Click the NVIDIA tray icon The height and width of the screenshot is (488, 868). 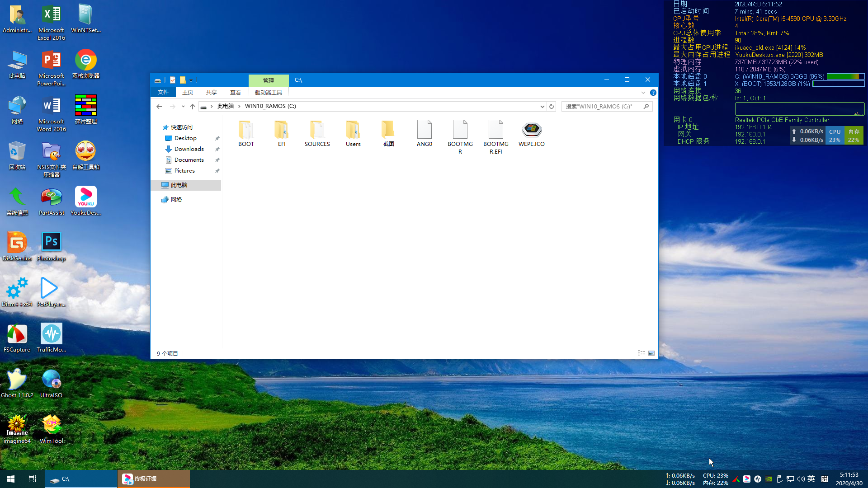tap(769, 479)
